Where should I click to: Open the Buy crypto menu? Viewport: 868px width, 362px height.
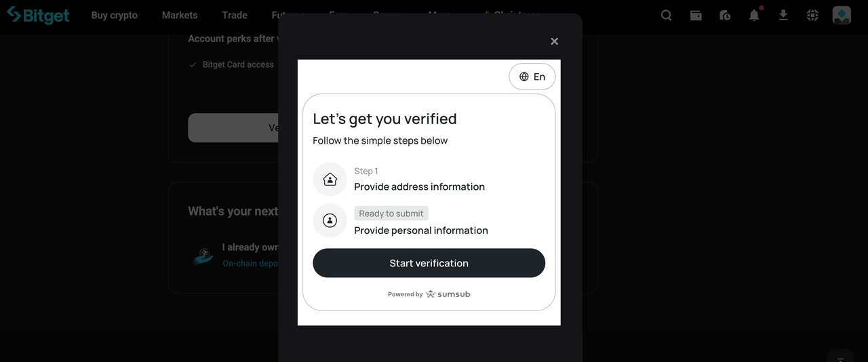click(x=114, y=15)
